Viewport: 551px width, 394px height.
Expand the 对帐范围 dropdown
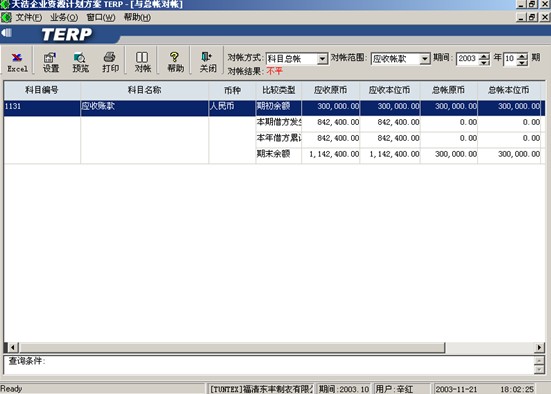pos(424,59)
